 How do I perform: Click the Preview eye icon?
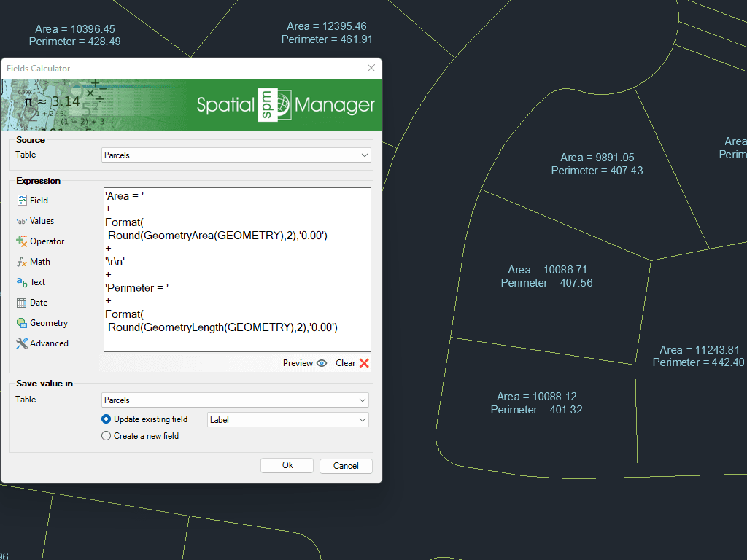coord(322,363)
